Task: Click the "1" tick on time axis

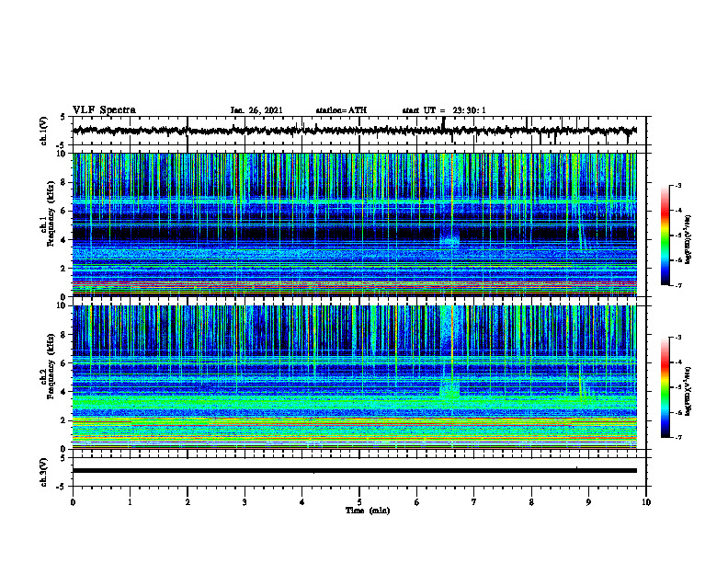Action: [x=130, y=502]
